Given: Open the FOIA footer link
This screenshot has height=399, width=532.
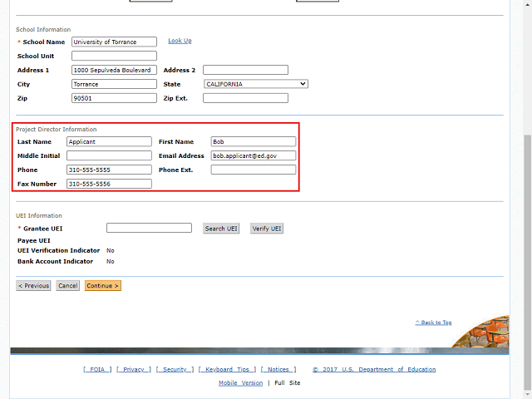Looking at the screenshot, I should click(x=97, y=369).
